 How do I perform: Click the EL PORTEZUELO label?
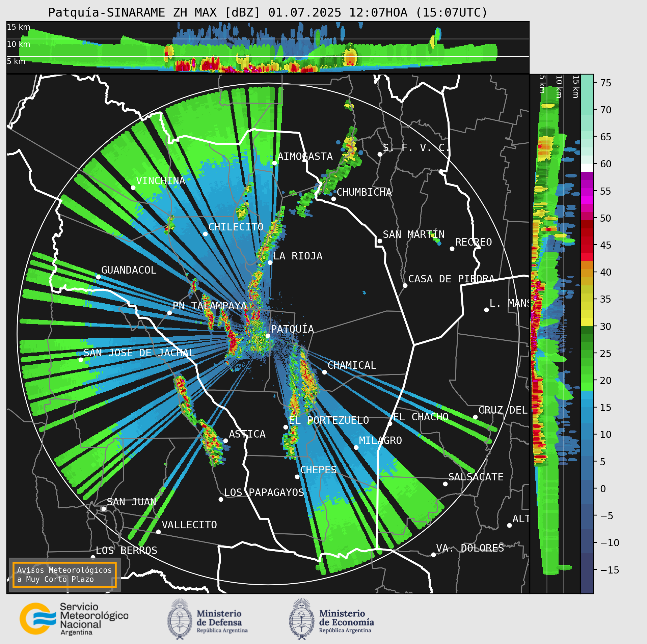click(329, 420)
